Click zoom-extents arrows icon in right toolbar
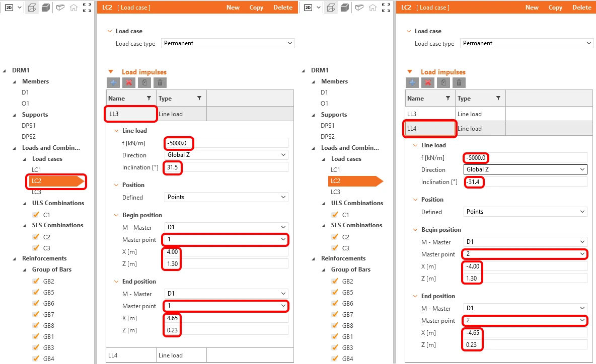This screenshot has width=596, height=364. coord(386,7)
